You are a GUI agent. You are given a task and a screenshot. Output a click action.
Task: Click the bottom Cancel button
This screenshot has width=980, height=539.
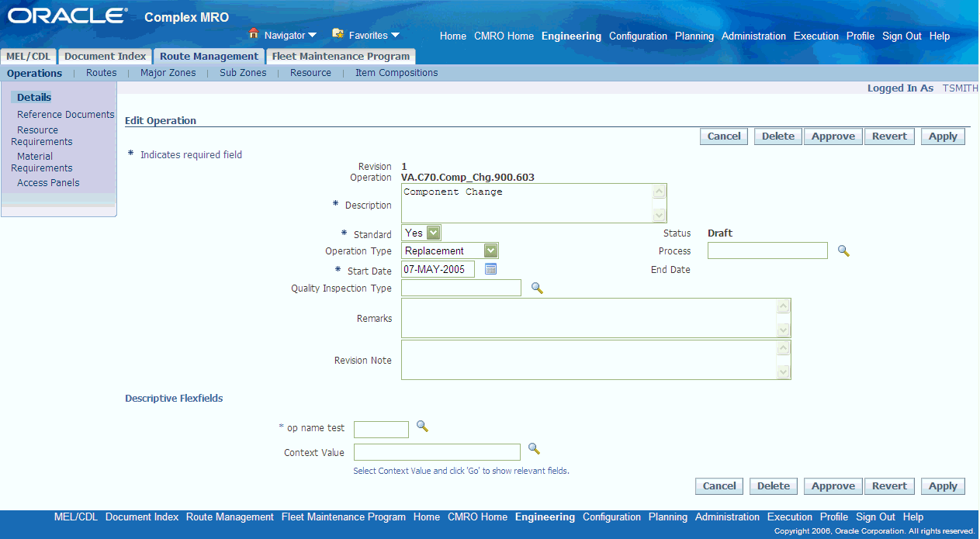pyautogui.click(x=719, y=486)
